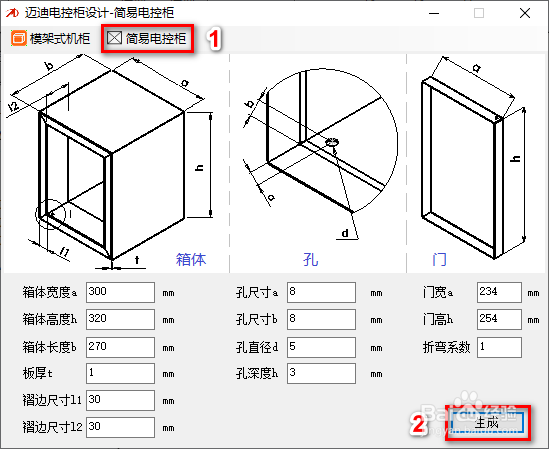Select the 褶边尺寸l1 field
Image resolution: width=549 pixels, height=449 pixels.
(120, 400)
